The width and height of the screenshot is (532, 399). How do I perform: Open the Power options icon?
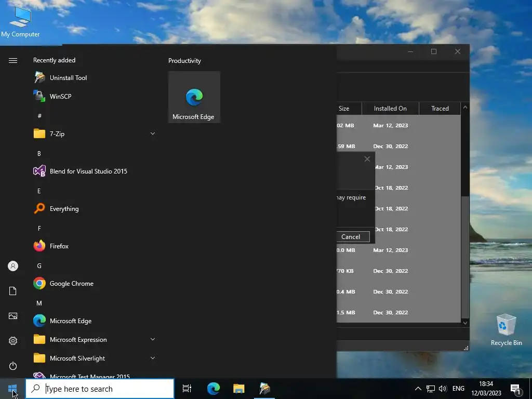click(13, 366)
